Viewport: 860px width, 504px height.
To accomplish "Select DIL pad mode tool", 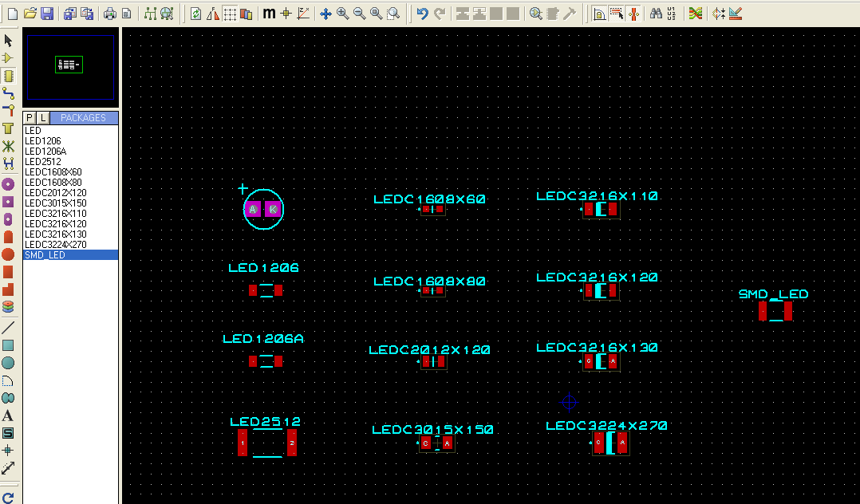I will pyautogui.click(x=8, y=219).
